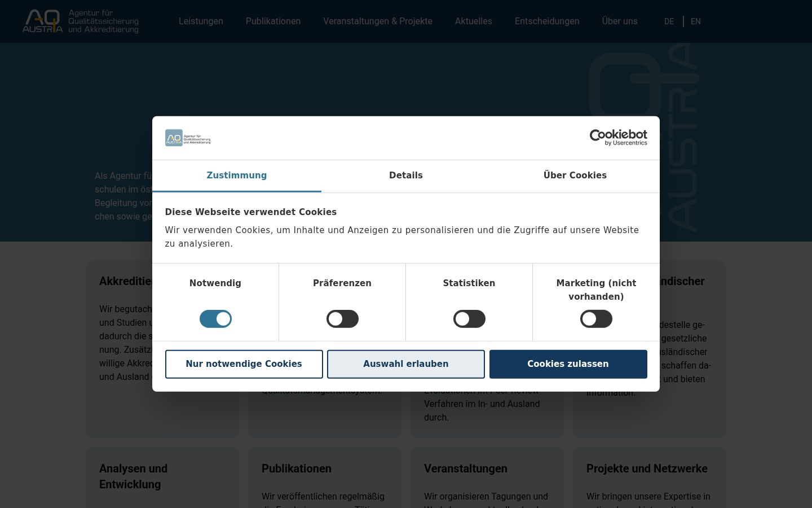Switch language to DE

669,21
